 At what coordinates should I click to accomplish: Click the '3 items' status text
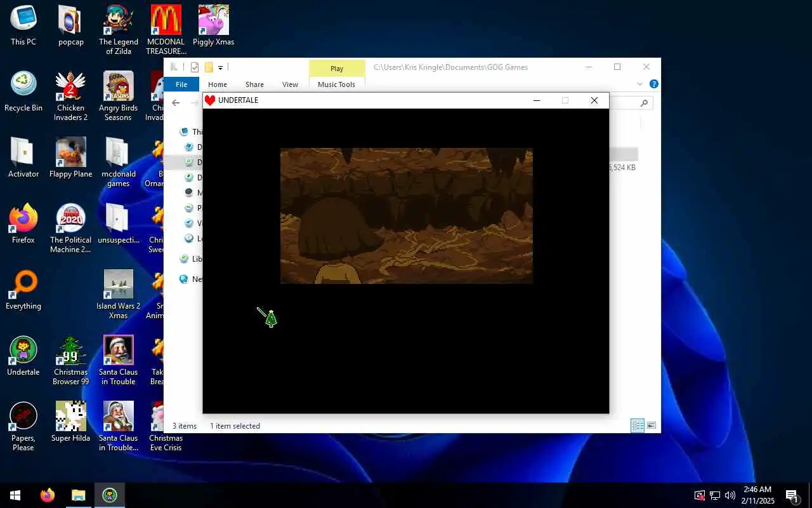click(185, 426)
